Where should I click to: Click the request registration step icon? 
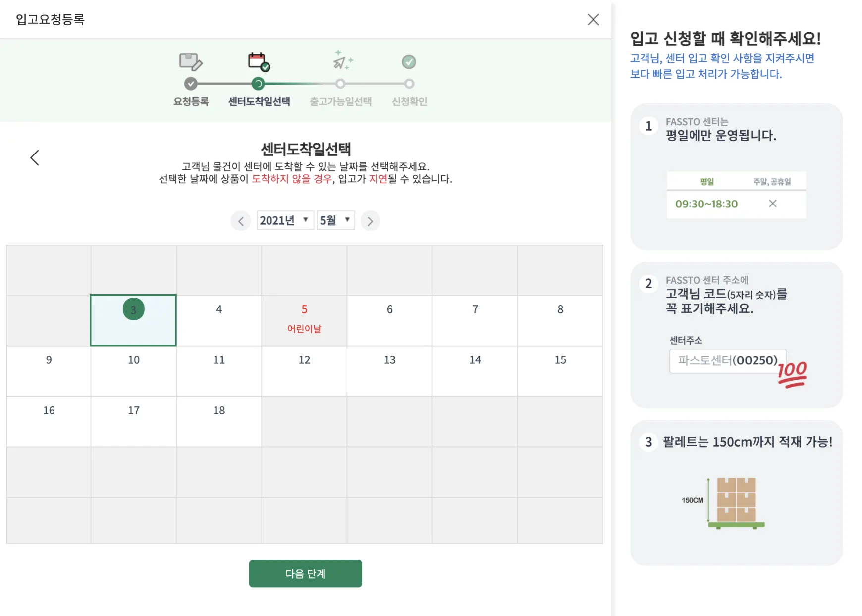pyautogui.click(x=191, y=62)
